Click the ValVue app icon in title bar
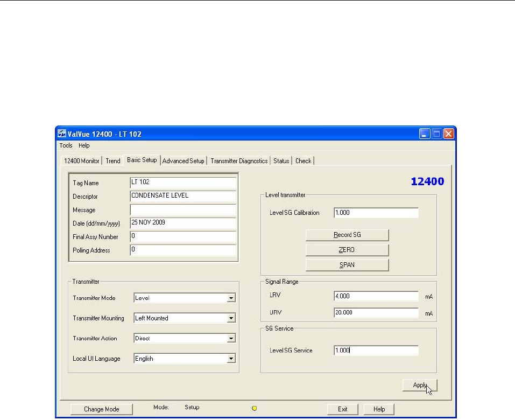 (62, 134)
